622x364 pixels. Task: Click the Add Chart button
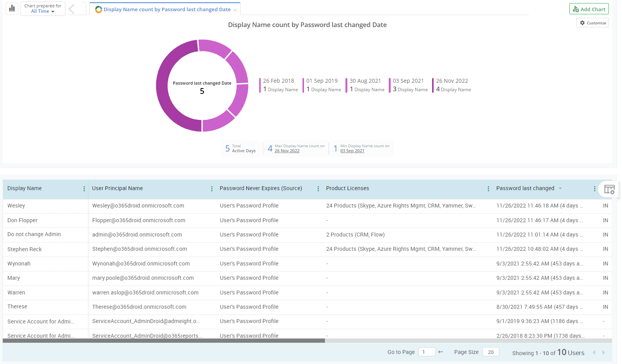click(589, 9)
